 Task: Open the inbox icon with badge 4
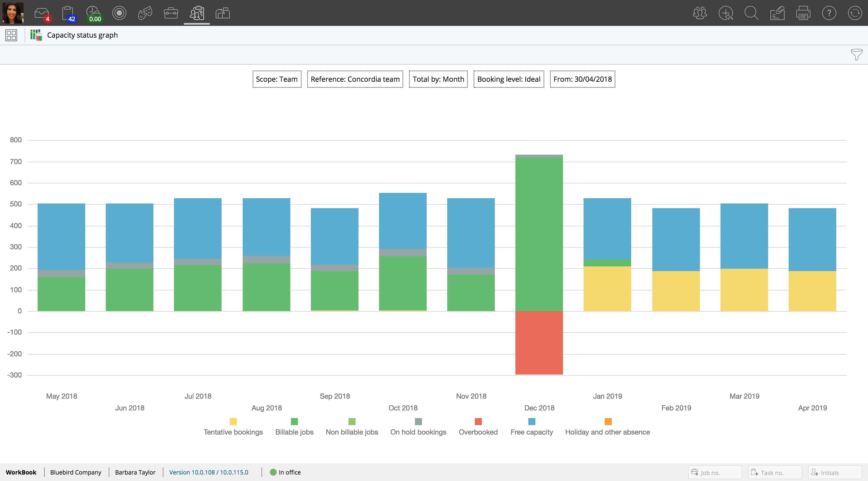tap(42, 14)
